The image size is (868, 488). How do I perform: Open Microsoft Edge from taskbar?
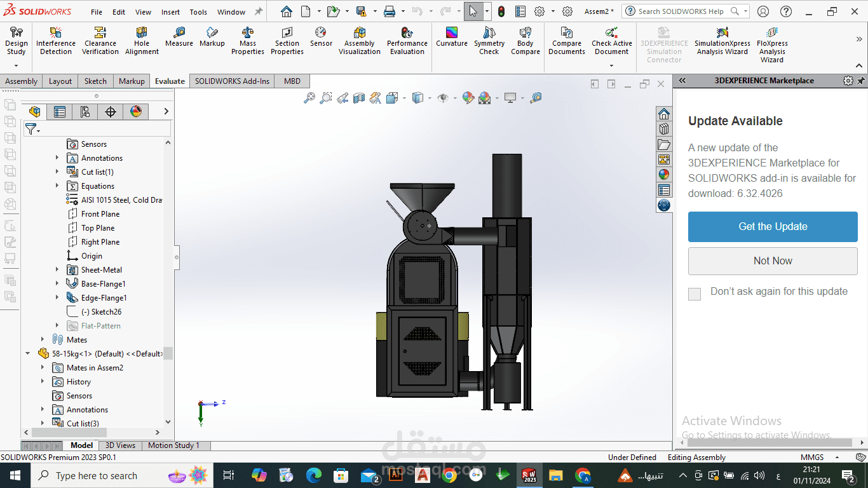click(x=314, y=475)
